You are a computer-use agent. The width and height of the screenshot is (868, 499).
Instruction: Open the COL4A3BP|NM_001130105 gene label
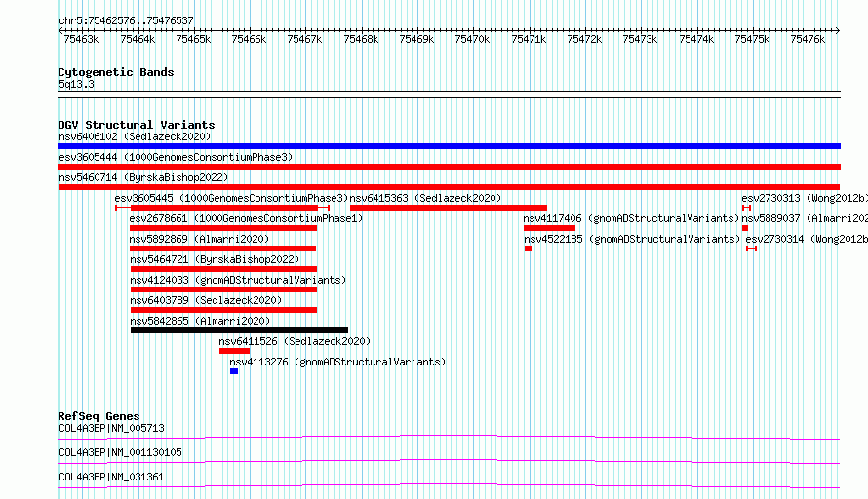pyautogui.click(x=120, y=452)
